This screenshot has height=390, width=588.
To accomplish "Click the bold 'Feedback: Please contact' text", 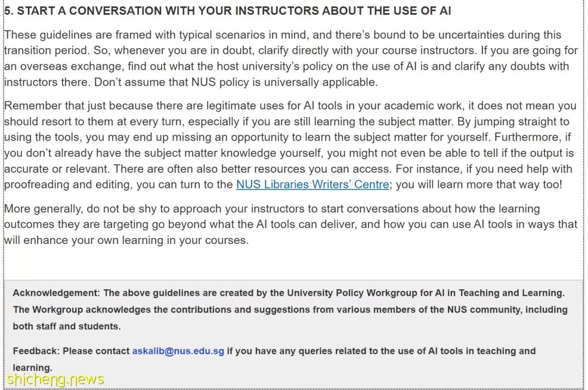I will tap(71, 351).
